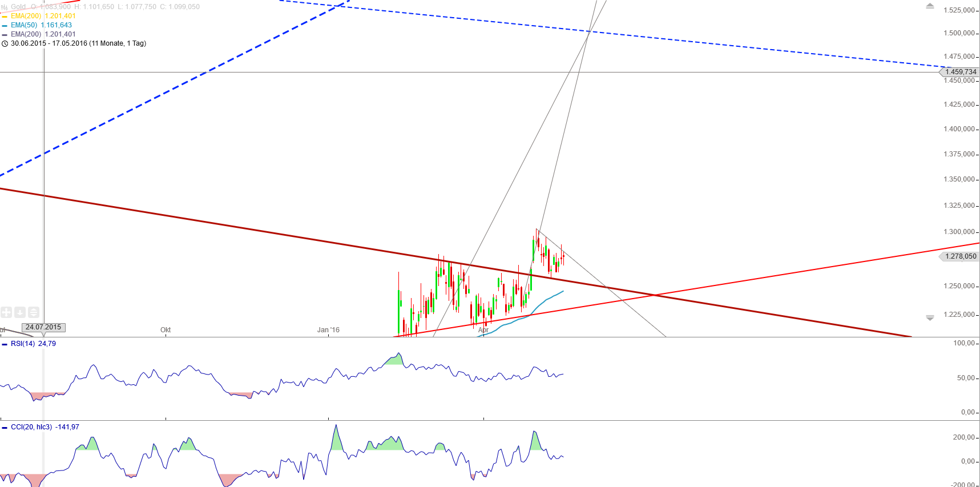Click the 1.475,000 price axis value
The height and width of the screenshot is (487, 980).
(959, 57)
